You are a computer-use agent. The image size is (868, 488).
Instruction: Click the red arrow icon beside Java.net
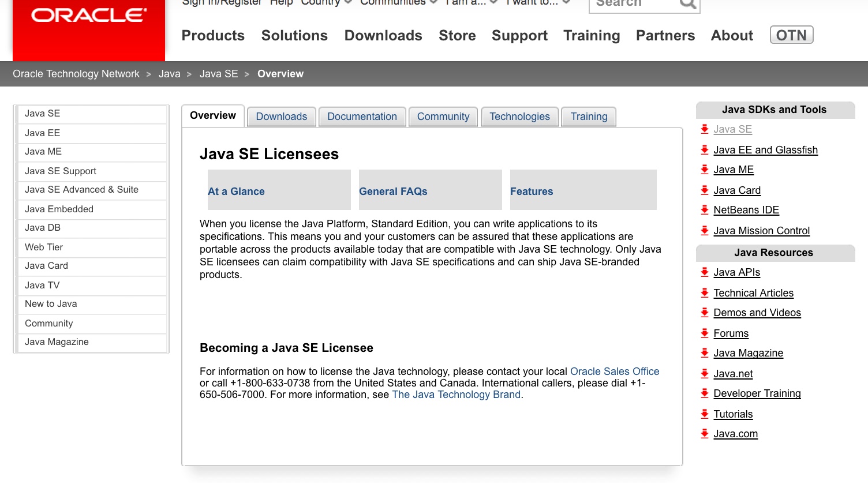click(705, 374)
